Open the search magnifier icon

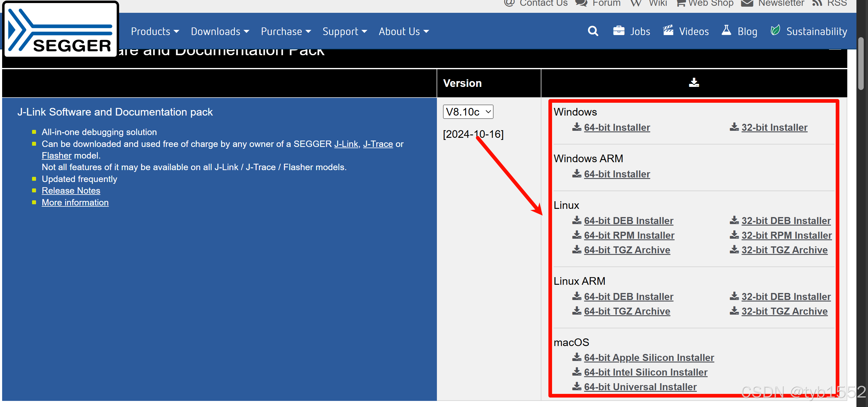(x=593, y=31)
